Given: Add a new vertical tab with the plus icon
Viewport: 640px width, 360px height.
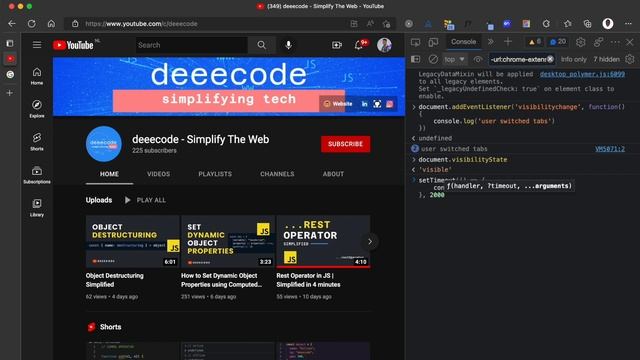Looking at the screenshot, I should (x=10, y=93).
